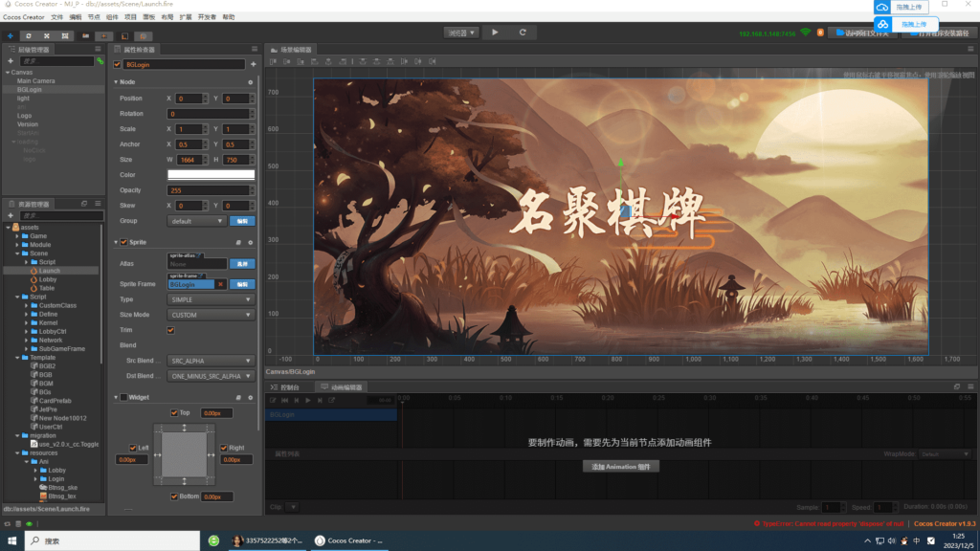The width and height of the screenshot is (980, 551).
Task: Open the Node component settings gear in the inspector
Action: pos(251,83)
